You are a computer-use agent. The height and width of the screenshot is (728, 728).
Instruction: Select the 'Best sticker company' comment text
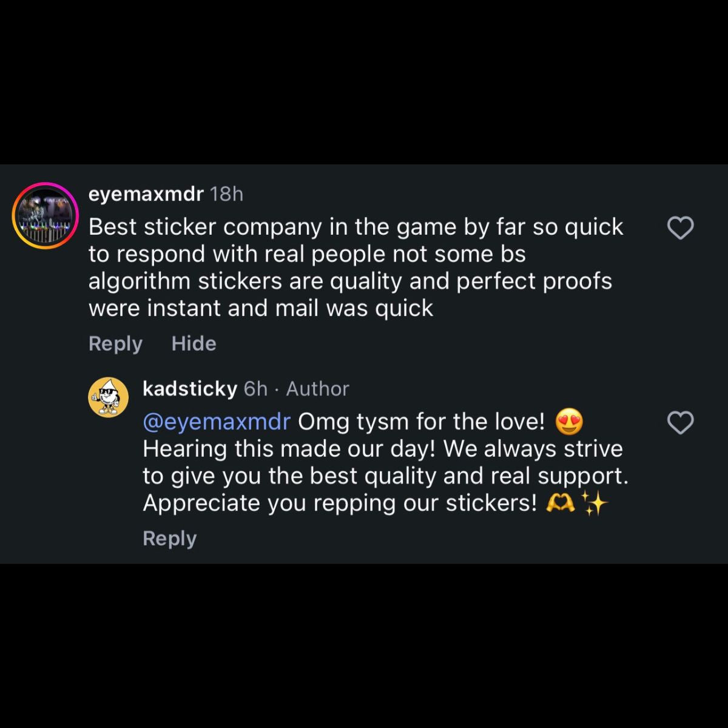pos(356,268)
